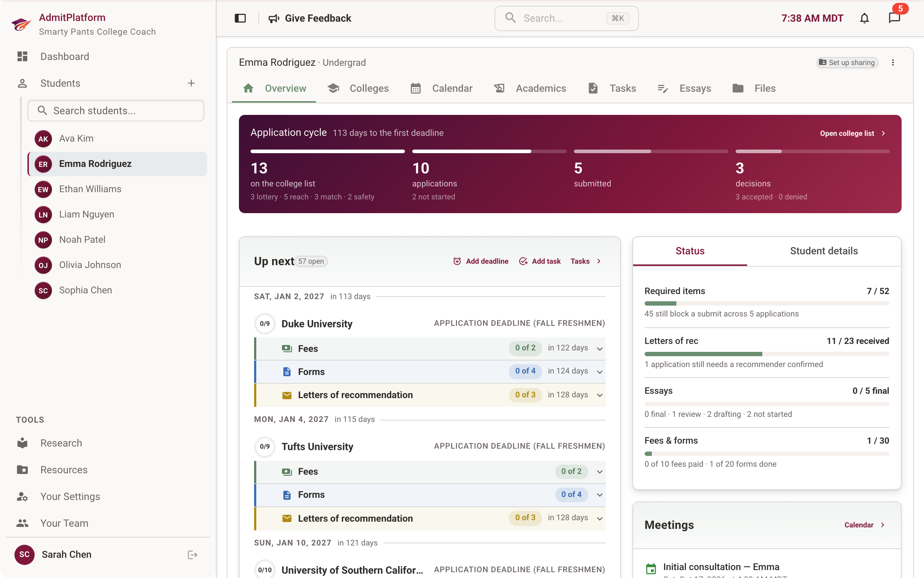924x578 pixels.
Task: Click the Your Settings gear-person icon
Action: pyautogui.click(x=22, y=496)
